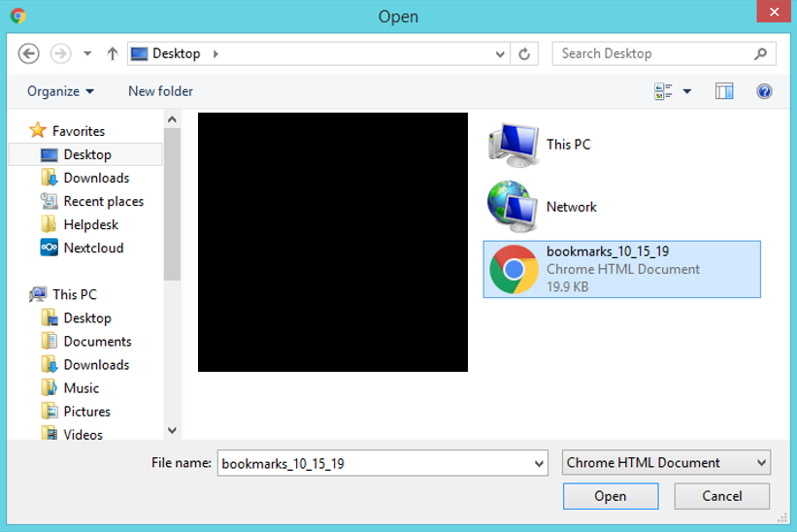Open Downloads under This PC
This screenshot has width=797, height=532.
(96, 365)
